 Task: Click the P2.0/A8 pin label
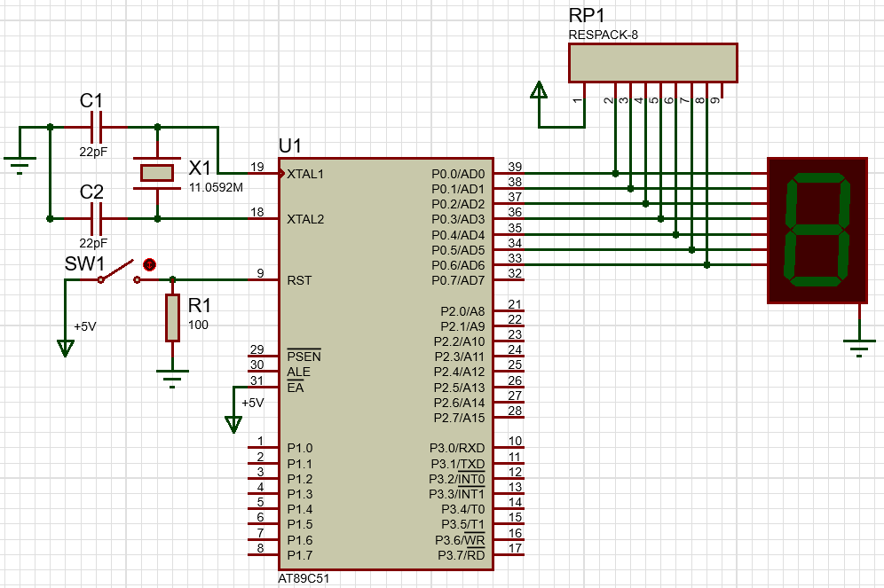[462, 311]
